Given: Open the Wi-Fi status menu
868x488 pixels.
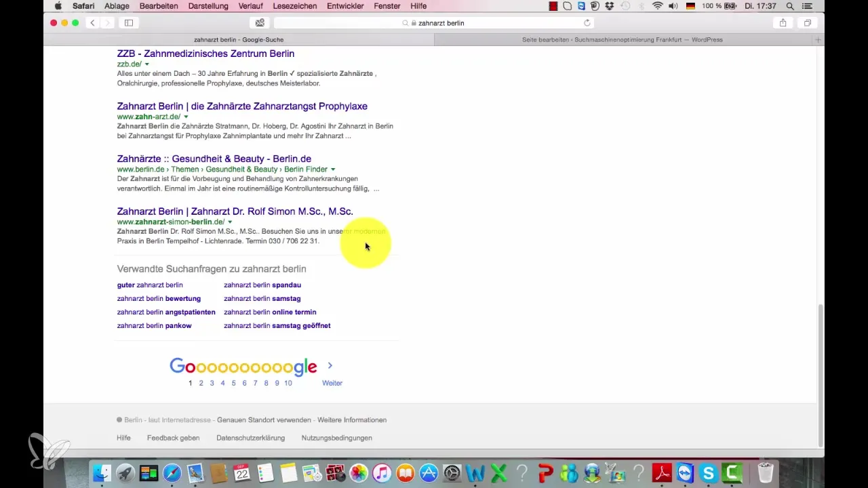Looking at the screenshot, I should [657, 6].
